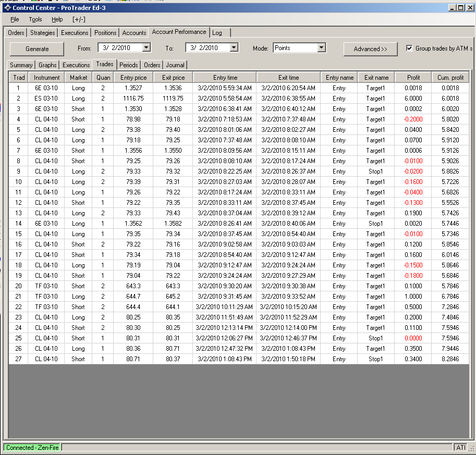The width and height of the screenshot is (476, 455).
Task: Select profit -0.2000 in trade 4
Action: point(413,119)
